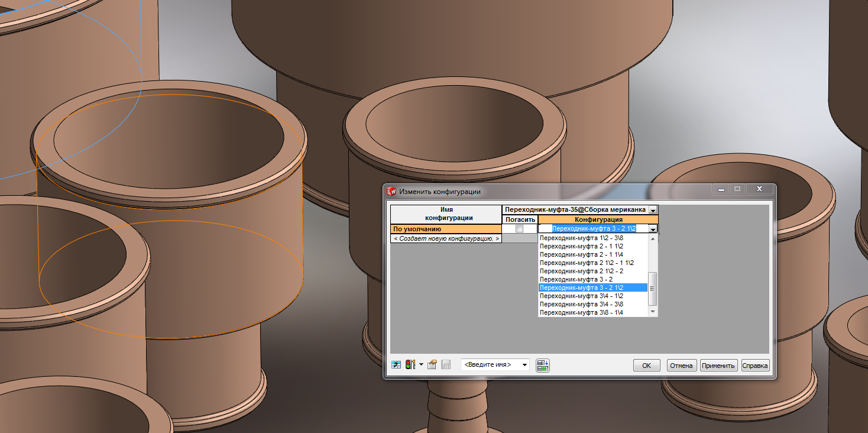Open the arrow next to the traffic light icon
This screenshot has width=868, height=433.
pos(421,365)
